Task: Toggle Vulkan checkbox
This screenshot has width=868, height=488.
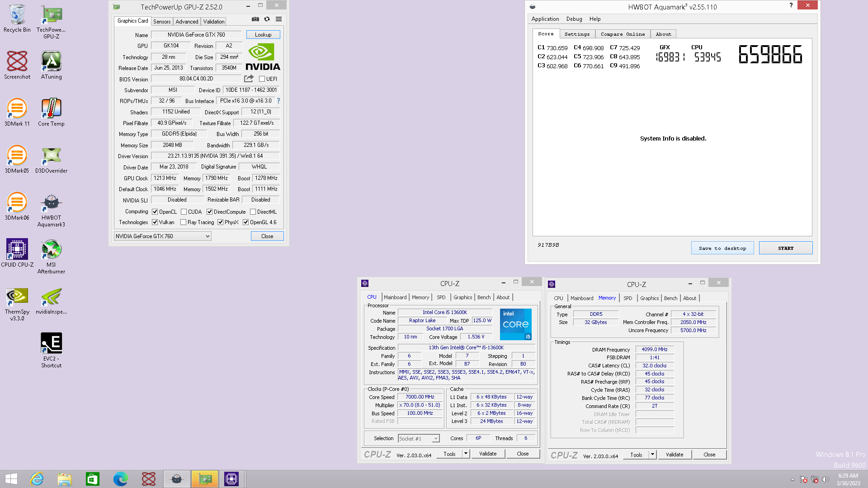Action: pos(155,222)
